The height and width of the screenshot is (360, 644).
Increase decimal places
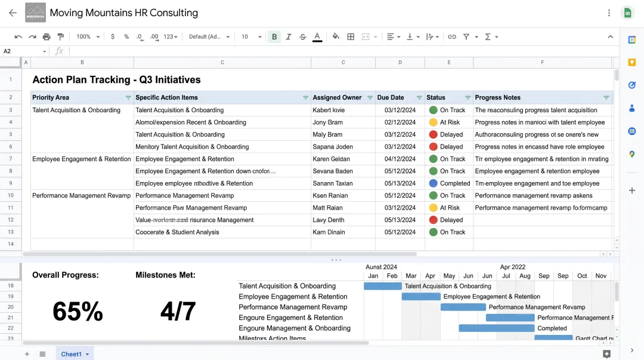(x=154, y=37)
